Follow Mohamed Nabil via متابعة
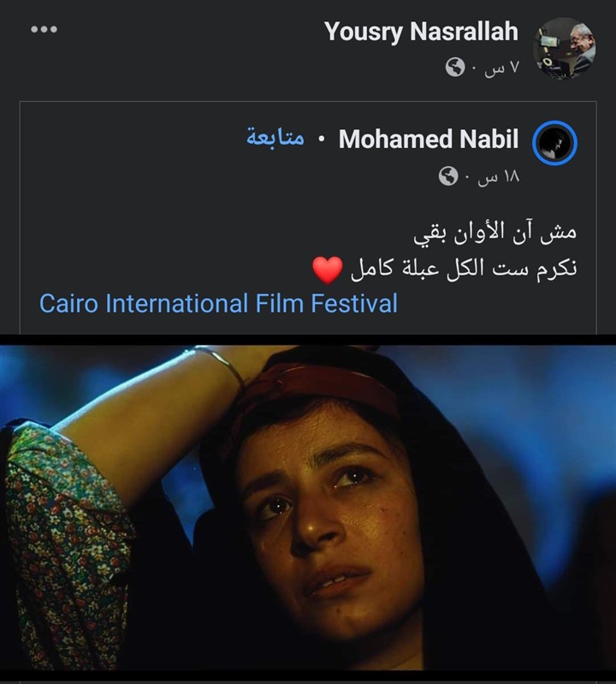This screenshot has height=684, width=616. 275,138
